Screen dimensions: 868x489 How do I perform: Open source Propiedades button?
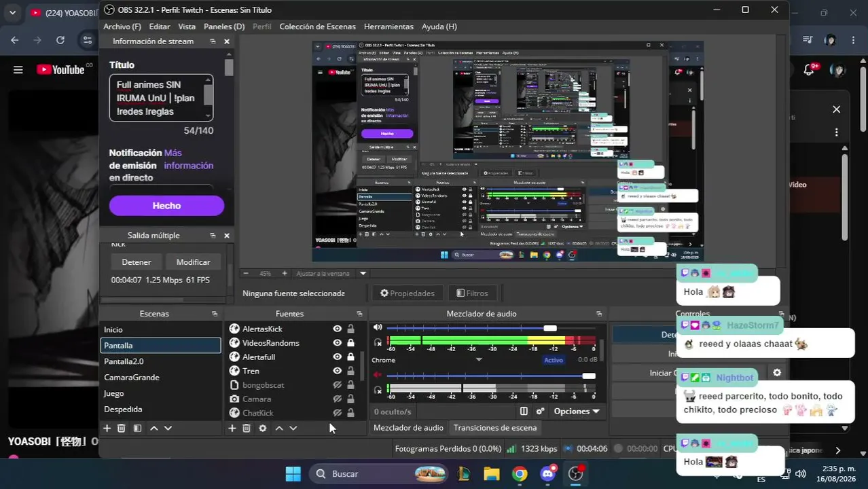coord(408,293)
